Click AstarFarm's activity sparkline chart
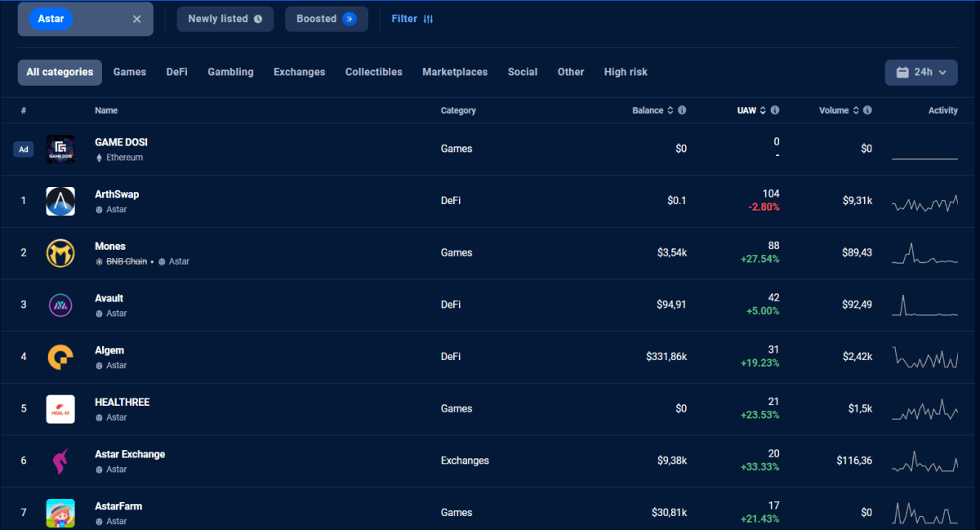Viewport: 980px width, 530px height. pyautogui.click(x=924, y=513)
